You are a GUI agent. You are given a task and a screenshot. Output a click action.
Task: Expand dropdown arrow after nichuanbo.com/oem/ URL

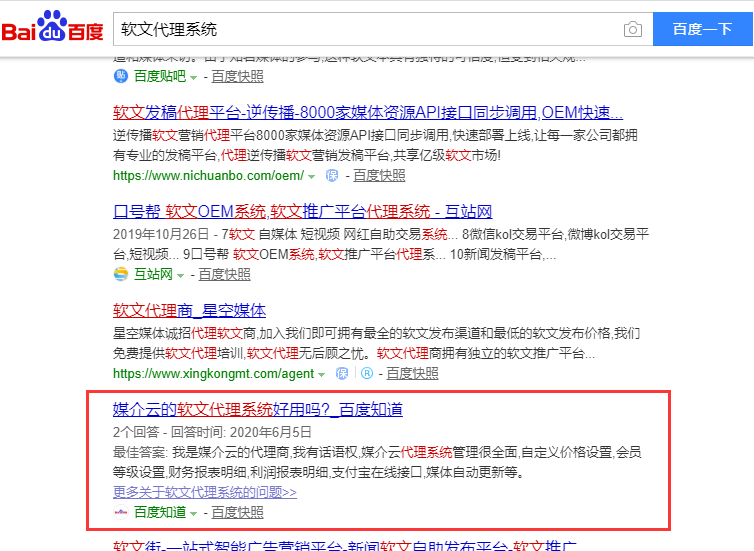pos(312,177)
